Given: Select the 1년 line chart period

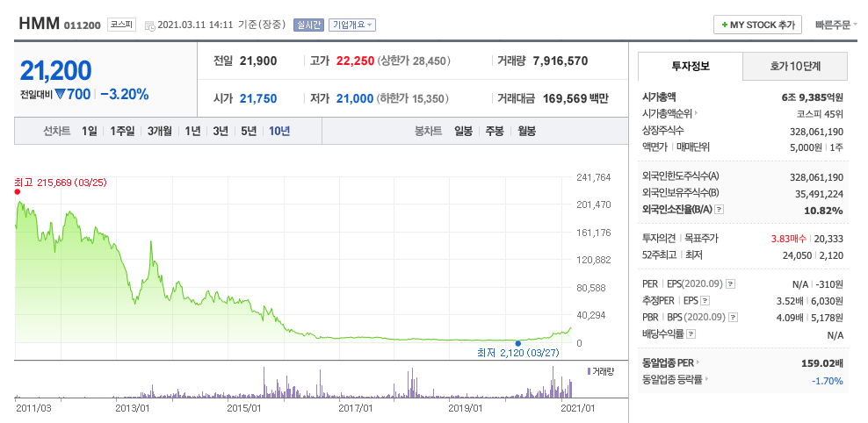Looking at the screenshot, I should 192,131.
